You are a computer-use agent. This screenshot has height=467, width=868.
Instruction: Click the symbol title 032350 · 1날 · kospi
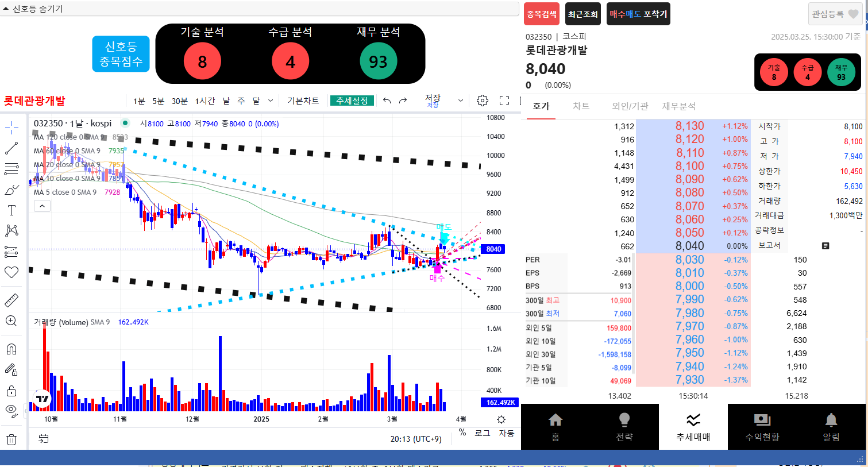click(x=72, y=123)
